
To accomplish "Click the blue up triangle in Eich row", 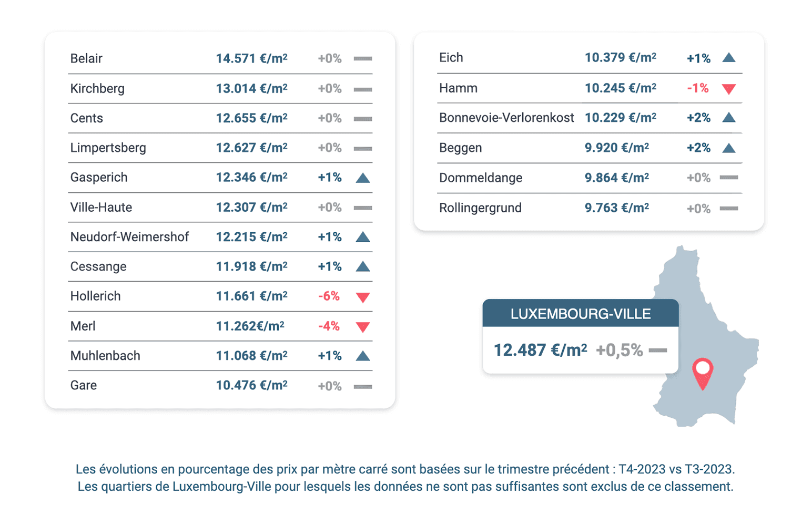I will coord(729,58).
